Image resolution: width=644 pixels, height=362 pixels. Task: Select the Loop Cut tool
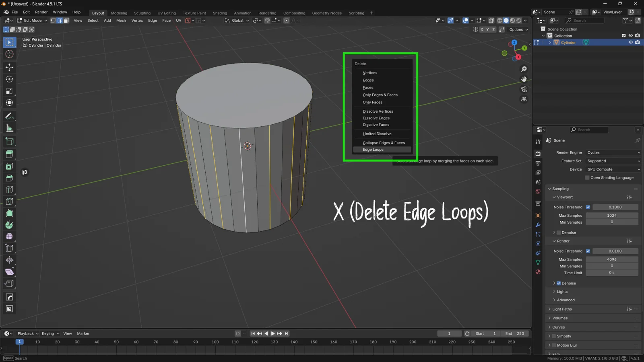9,189
